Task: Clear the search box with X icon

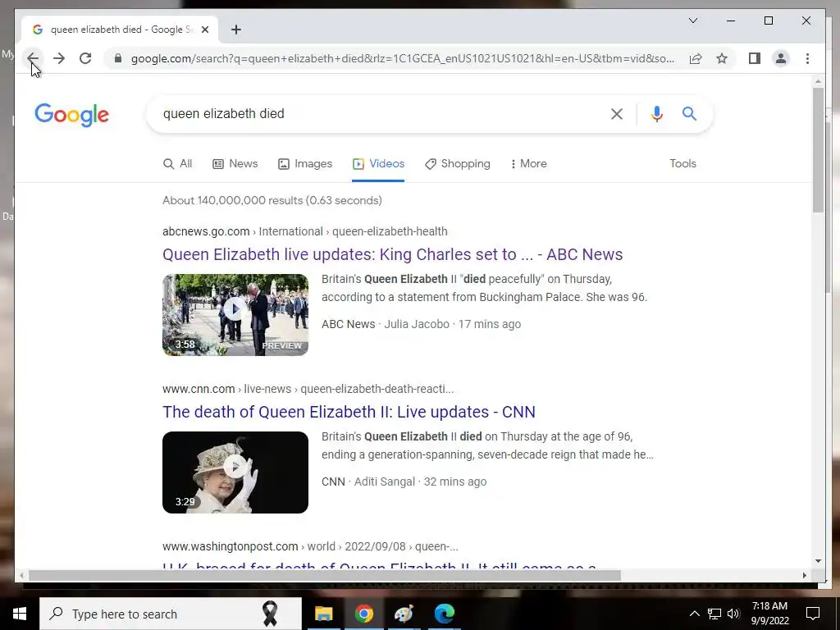Action: (617, 113)
